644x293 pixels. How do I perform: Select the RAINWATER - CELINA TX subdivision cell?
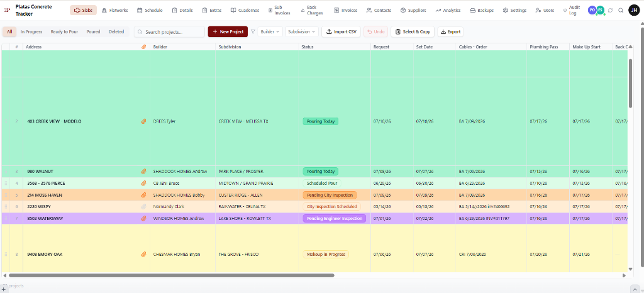258,207
